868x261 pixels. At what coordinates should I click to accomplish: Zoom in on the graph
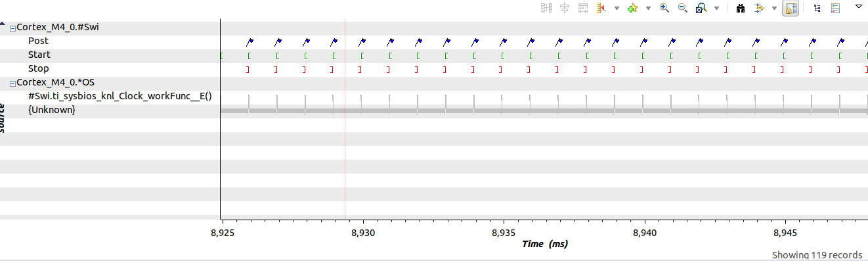pyautogui.click(x=664, y=8)
